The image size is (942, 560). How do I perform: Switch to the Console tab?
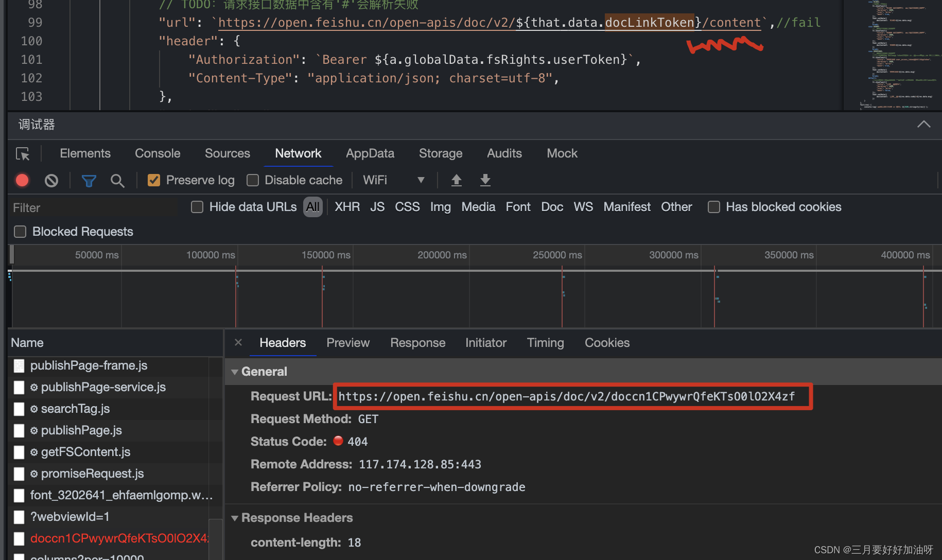[158, 153]
